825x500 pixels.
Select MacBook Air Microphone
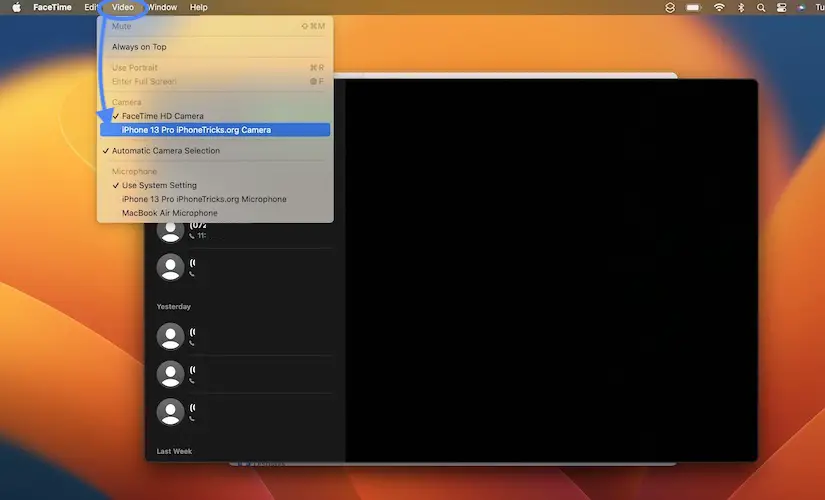pos(169,213)
